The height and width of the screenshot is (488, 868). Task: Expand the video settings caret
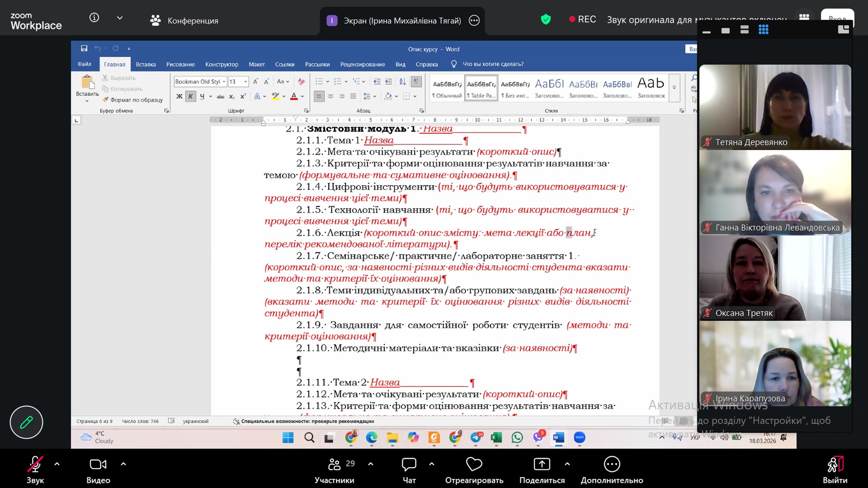pyautogui.click(x=123, y=464)
